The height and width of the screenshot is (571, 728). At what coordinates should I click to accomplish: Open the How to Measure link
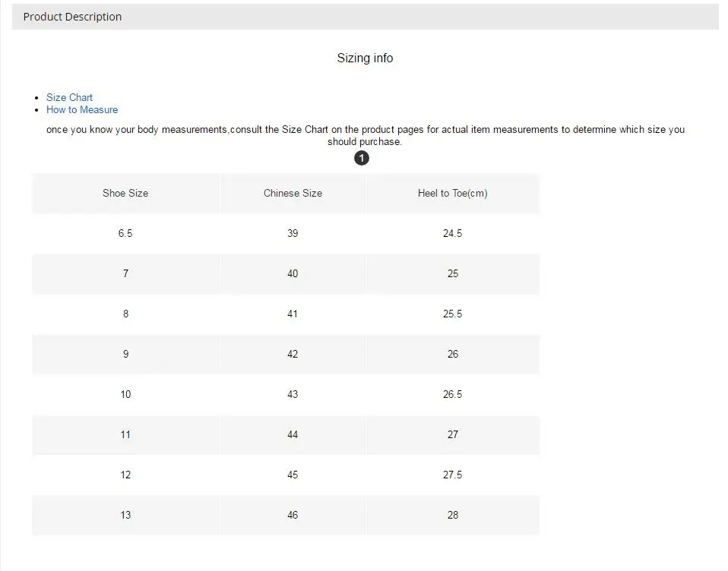pos(82,109)
